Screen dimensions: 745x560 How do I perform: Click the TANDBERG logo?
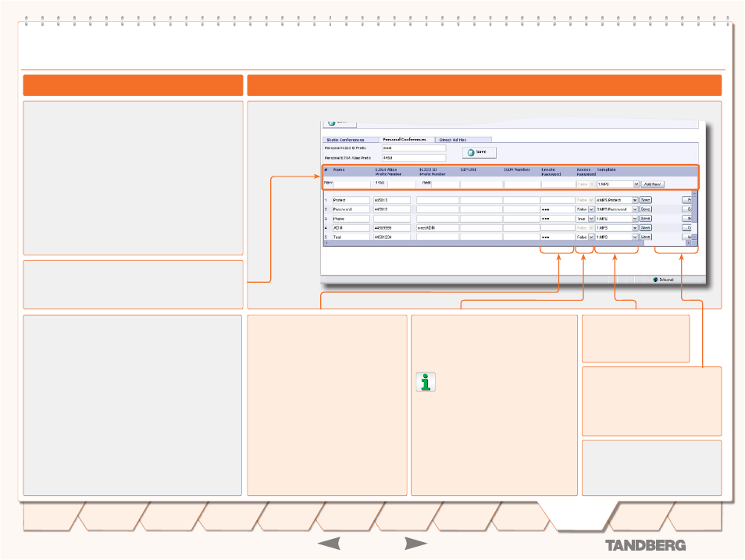(x=645, y=546)
